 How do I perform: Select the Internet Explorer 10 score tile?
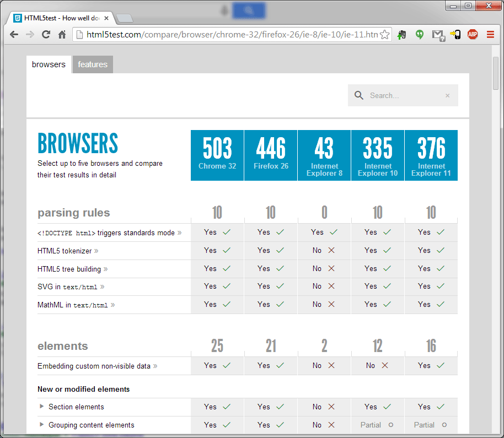[378, 155]
